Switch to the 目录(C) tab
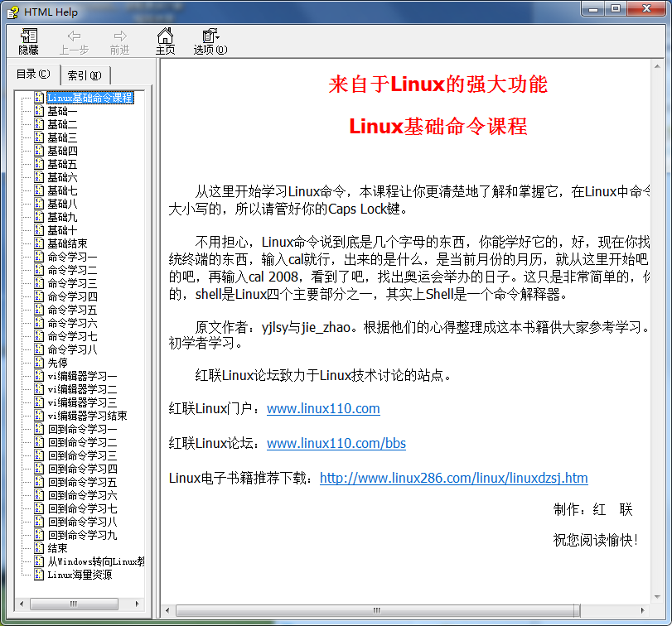 [x=33, y=74]
